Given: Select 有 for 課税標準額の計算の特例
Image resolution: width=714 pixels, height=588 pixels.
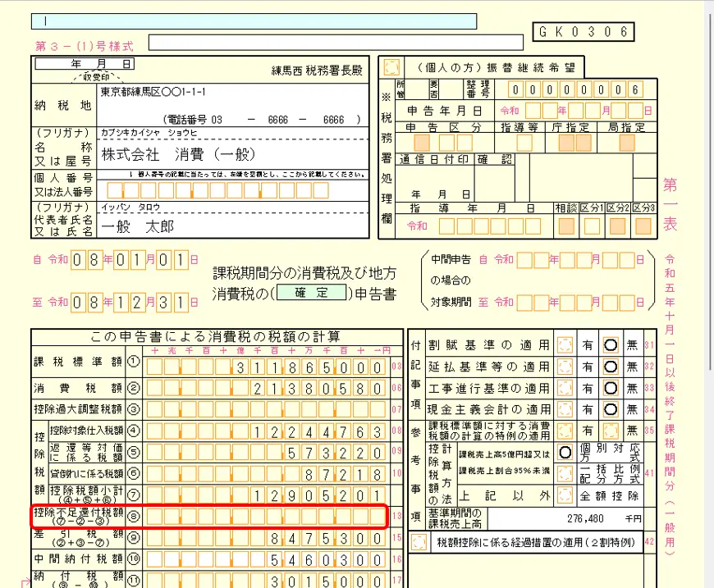Looking at the screenshot, I should [565, 431].
